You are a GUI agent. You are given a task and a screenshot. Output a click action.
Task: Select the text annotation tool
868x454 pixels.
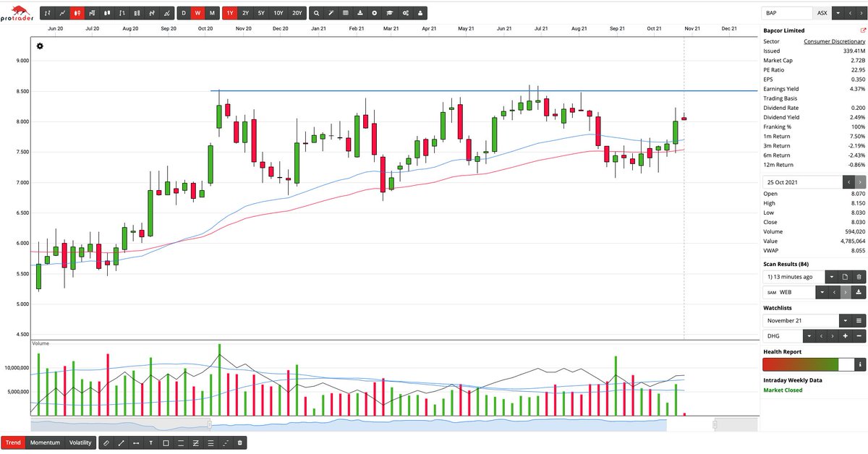click(x=150, y=442)
